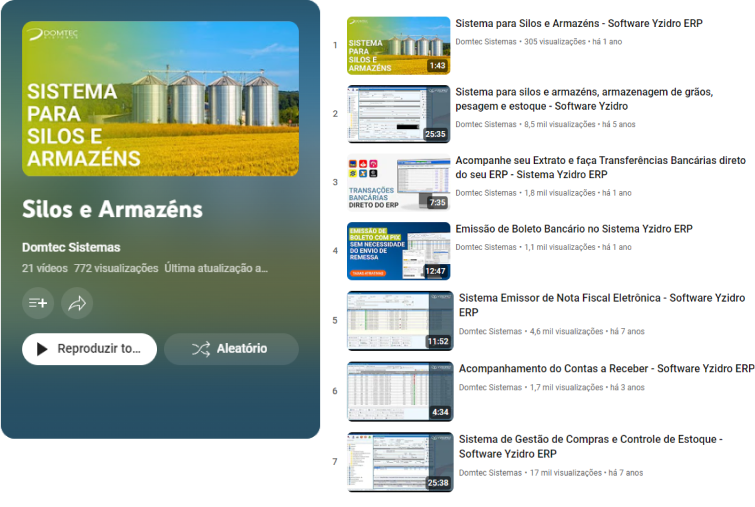Open thumbnail of video with 11:52 duration

point(400,321)
